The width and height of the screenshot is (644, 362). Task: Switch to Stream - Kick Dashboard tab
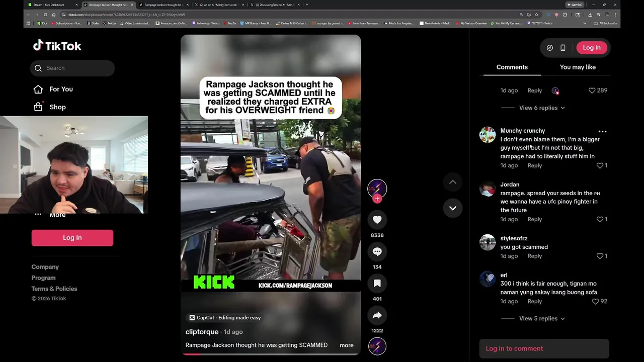(52, 5)
